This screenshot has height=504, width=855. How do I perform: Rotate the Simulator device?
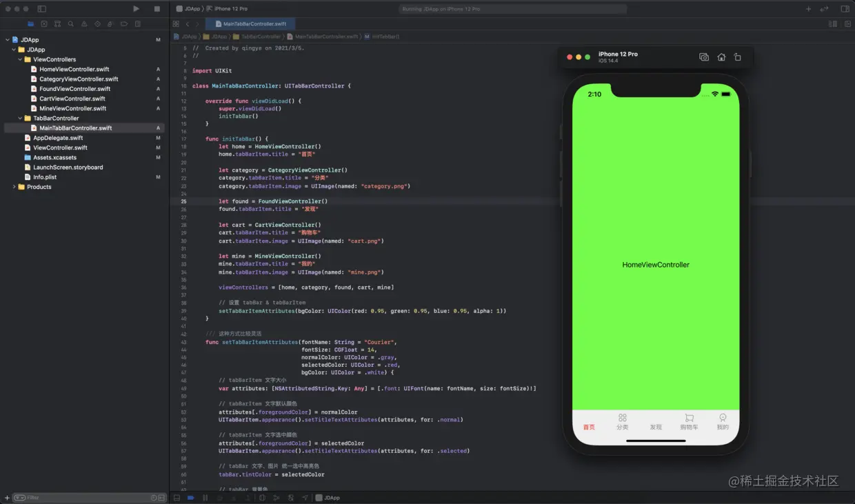(738, 57)
